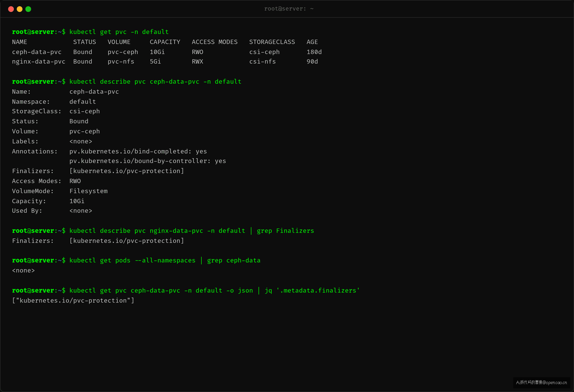Click volume 'pvc-nfs' in the table
Screen dimensions: 574x392
pos(121,62)
